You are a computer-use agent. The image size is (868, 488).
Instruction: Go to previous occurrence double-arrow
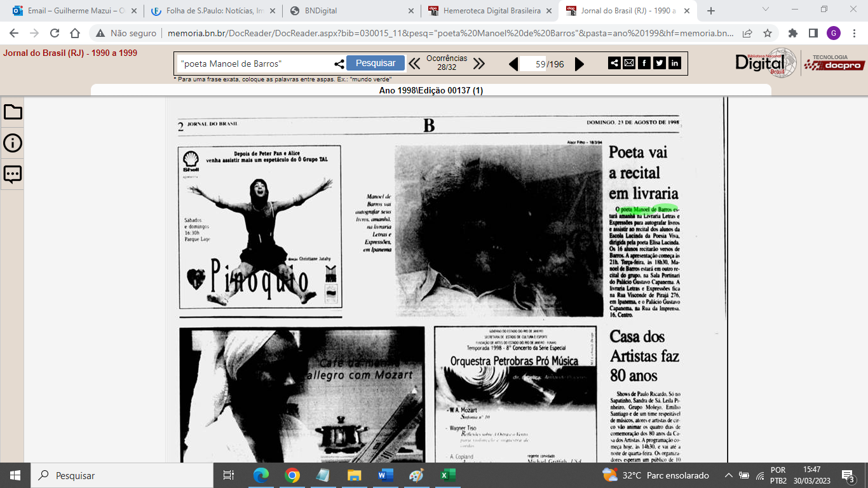(x=414, y=64)
